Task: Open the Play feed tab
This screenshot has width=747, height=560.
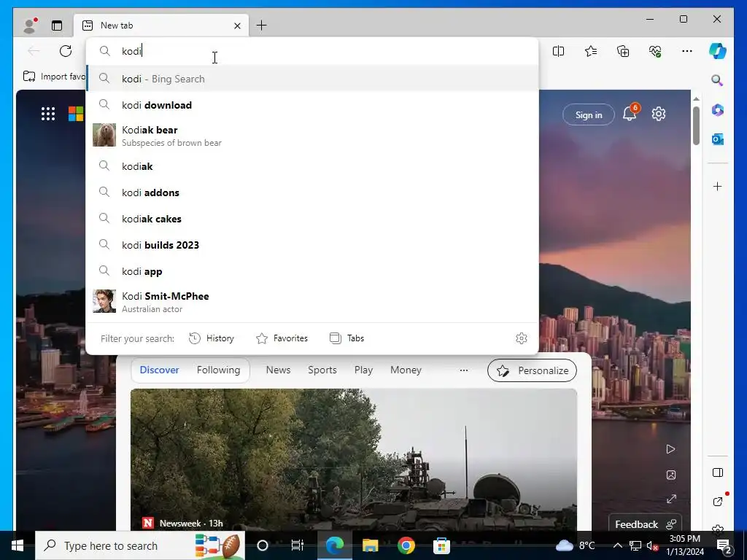Action: click(363, 370)
